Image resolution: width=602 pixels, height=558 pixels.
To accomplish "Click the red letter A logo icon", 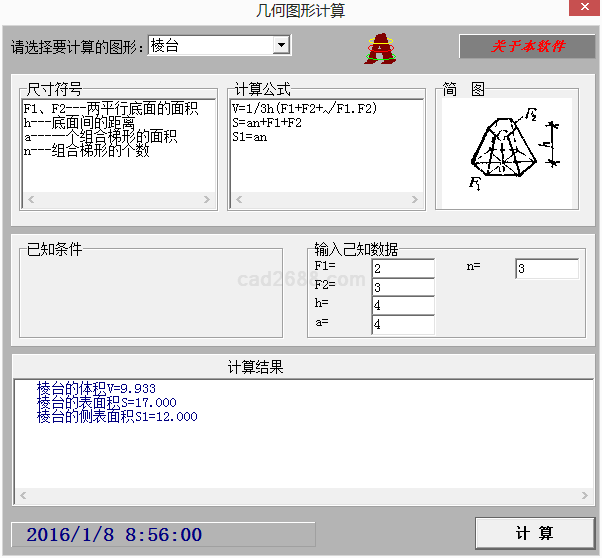I will (379, 48).
